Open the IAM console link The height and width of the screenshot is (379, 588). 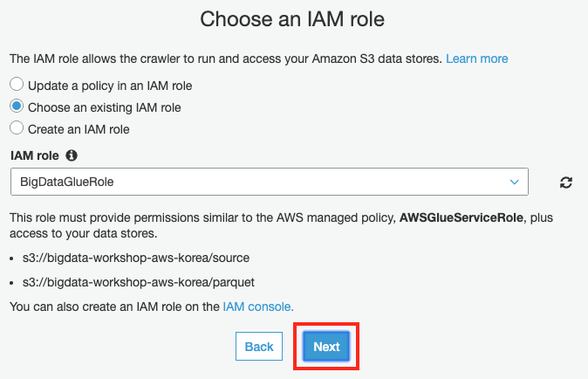click(258, 307)
